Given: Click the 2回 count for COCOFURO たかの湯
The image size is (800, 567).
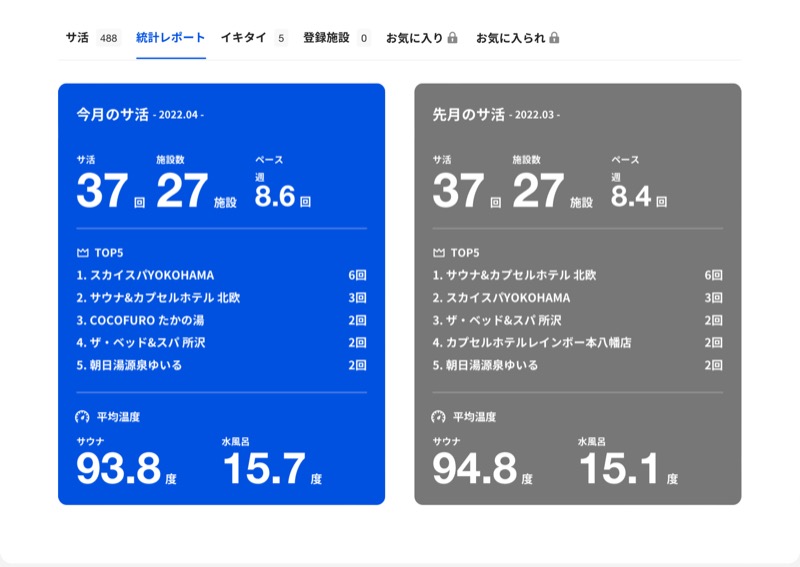Looking at the screenshot, I should (x=358, y=320).
